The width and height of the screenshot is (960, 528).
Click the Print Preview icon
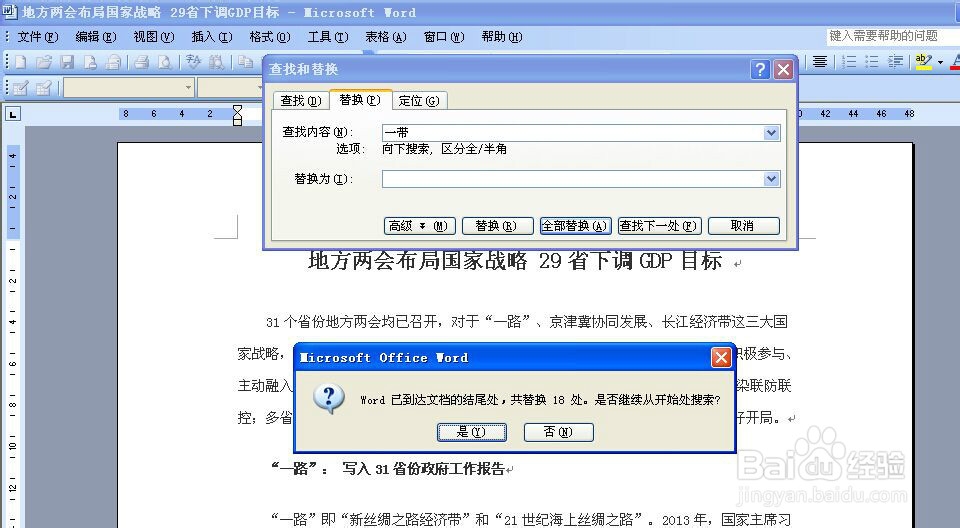(165, 62)
